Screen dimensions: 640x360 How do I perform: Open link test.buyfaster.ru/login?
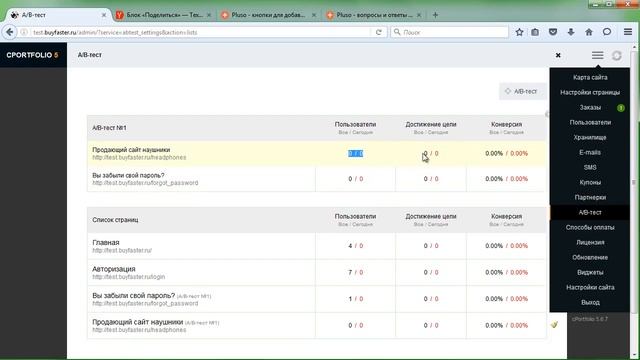(129, 277)
